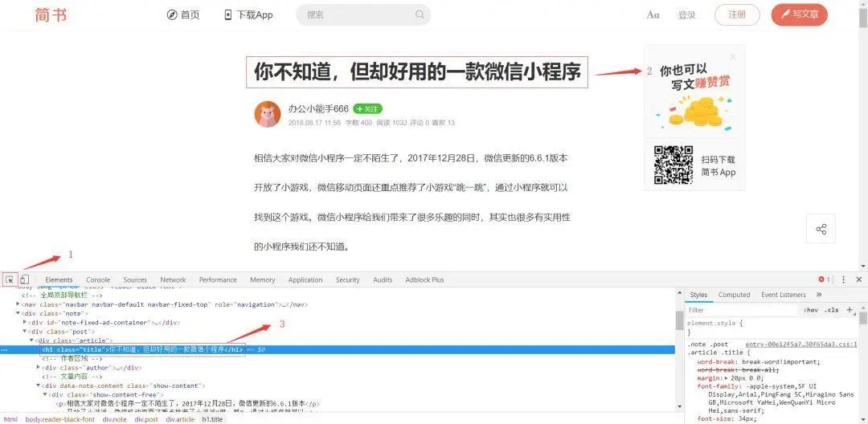Open the Aa font settings
This screenshot has width=868, height=424.
pyautogui.click(x=653, y=15)
